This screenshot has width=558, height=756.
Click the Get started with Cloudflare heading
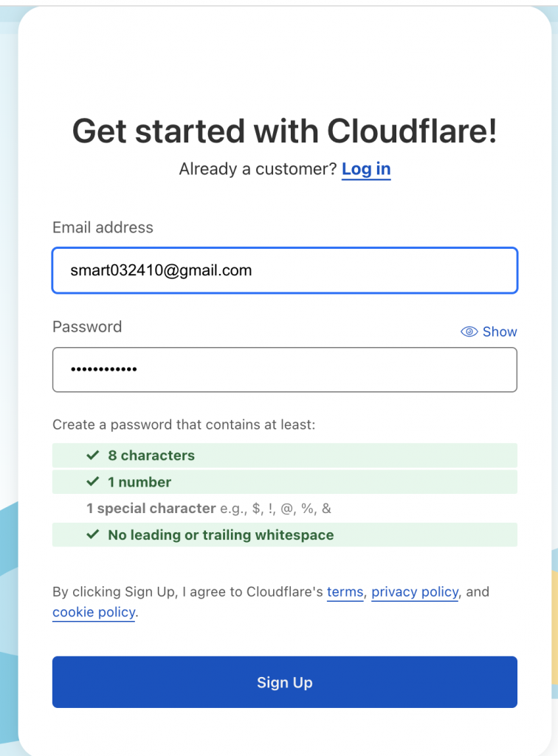284,131
